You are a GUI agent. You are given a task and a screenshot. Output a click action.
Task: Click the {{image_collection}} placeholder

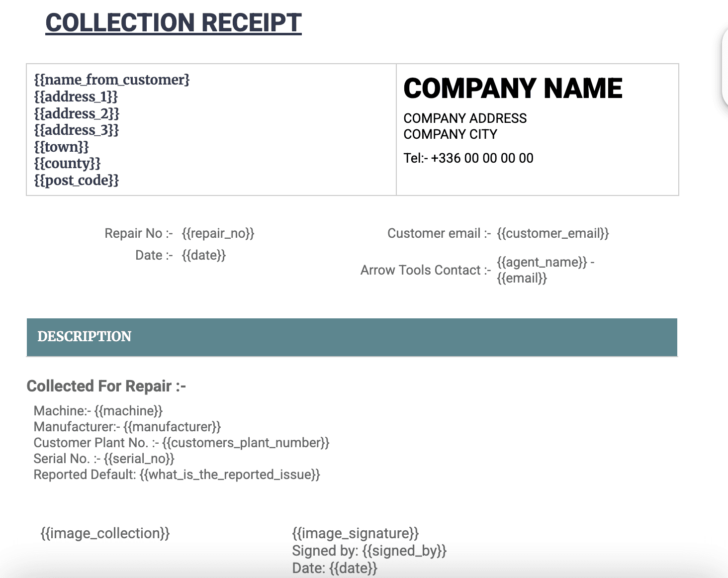105,533
